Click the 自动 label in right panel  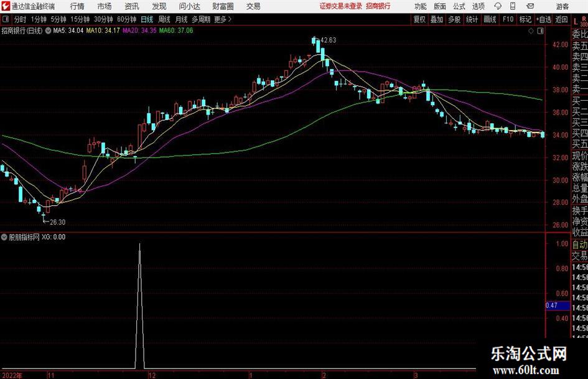coord(580,245)
